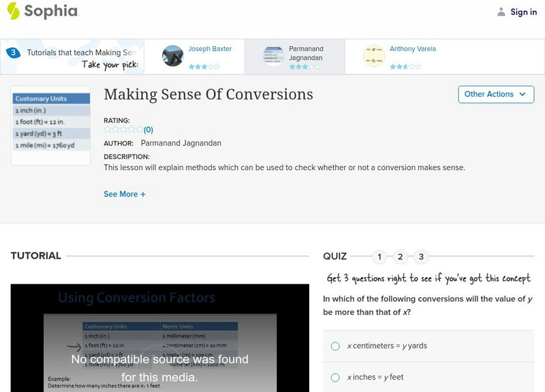The width and height of the screenshot is (545, 392).
Task: Click Parmanand Jagnandan's avatar icon
Action: click(272, 56)
